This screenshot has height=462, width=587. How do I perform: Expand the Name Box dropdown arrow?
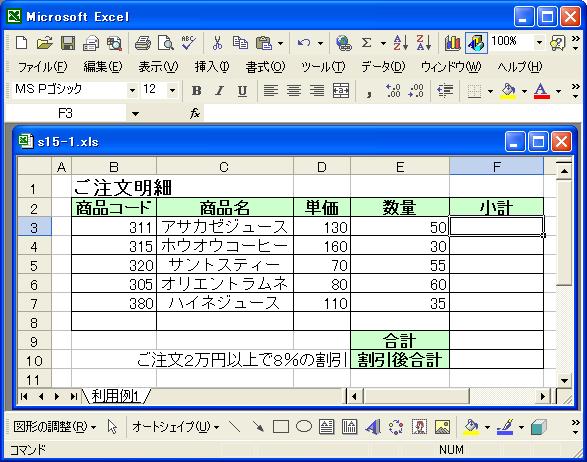coord(135,113)
